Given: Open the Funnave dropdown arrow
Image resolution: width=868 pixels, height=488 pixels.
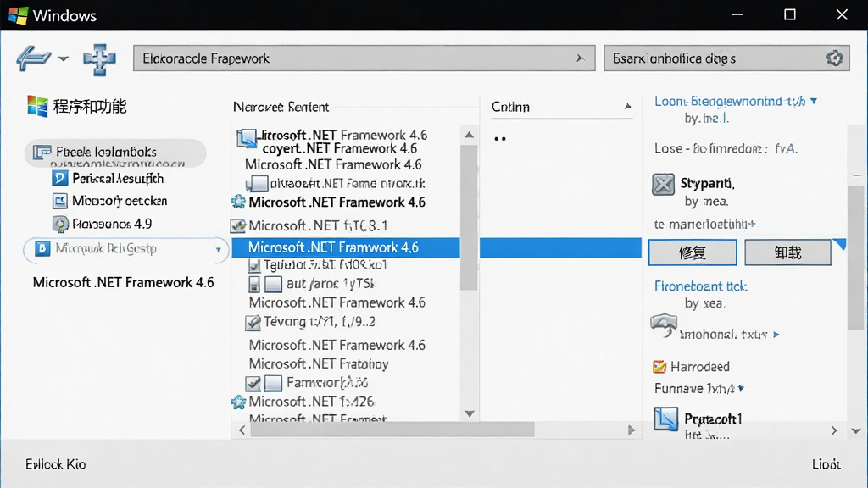Looking at the screenshot, I should pyautogui.click(x=741, y=388).
